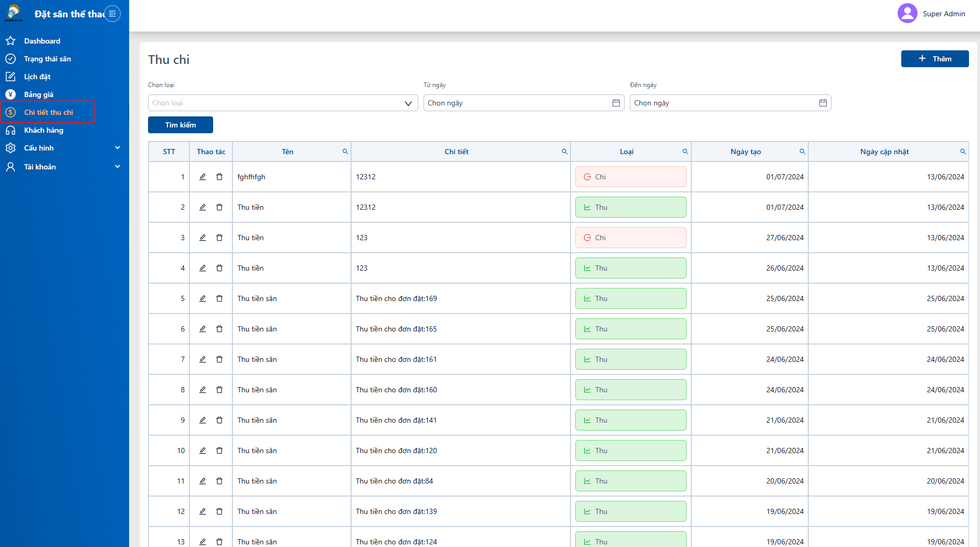The image size is (980, 547).
Task: Edit entry for đơn đặt:169
Action: (203, 298)
